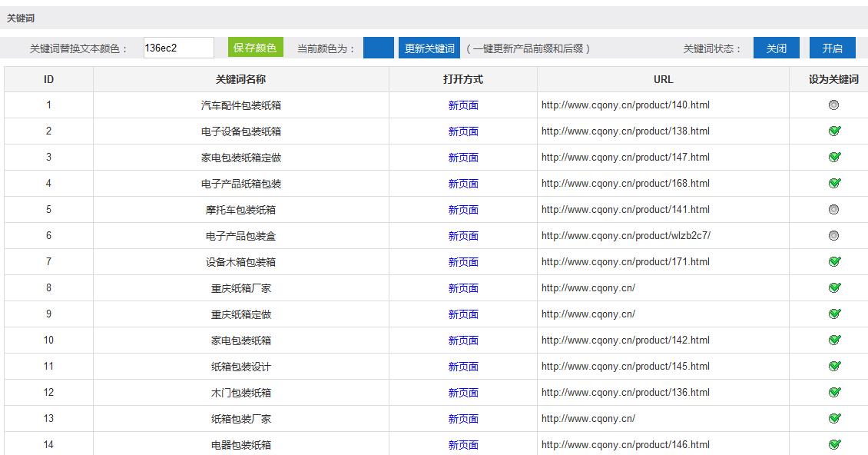The height and width of the screenshot is (455, 868).
Task: Click the keyword name 电器包装纸箱
Action: click(240, 445)
